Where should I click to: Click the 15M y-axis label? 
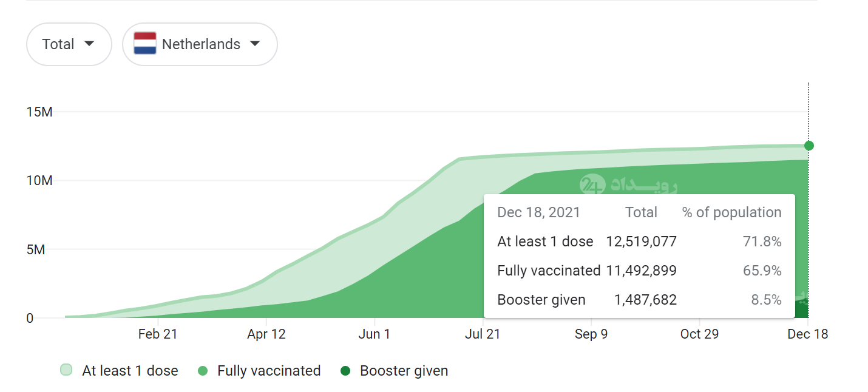coord(39,112)
